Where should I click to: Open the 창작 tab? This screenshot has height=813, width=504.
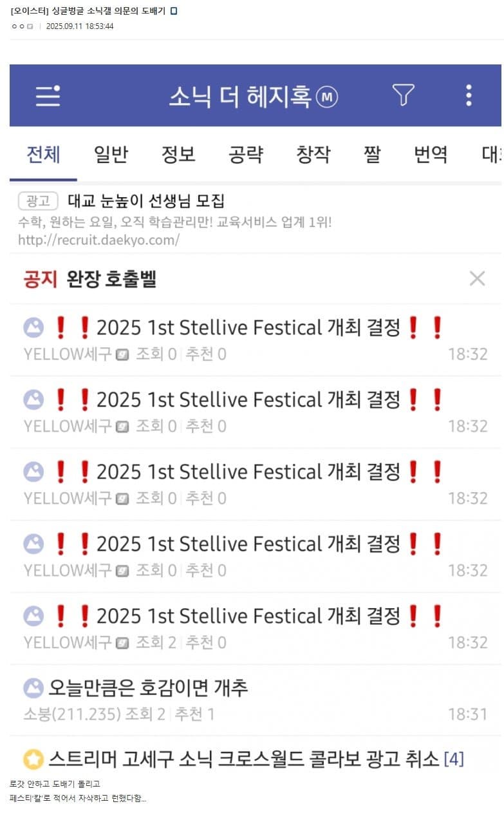(313, 155)
